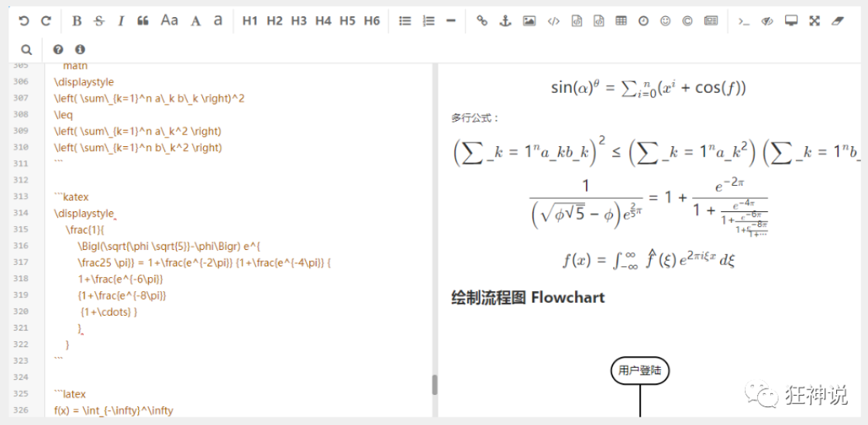Click the Undo arrow icon
This screenshot has height=425, width=868.
pyautogui.click(x=23, y=21)
